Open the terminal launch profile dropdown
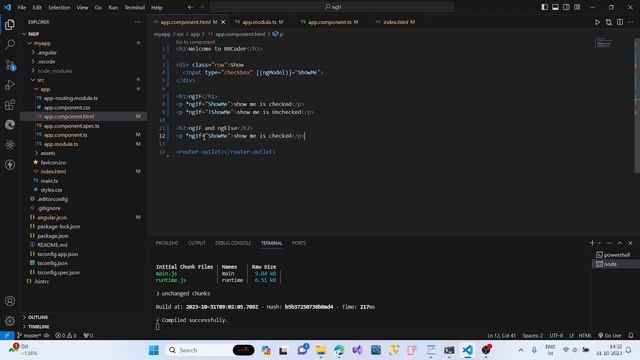 [599, 243]
